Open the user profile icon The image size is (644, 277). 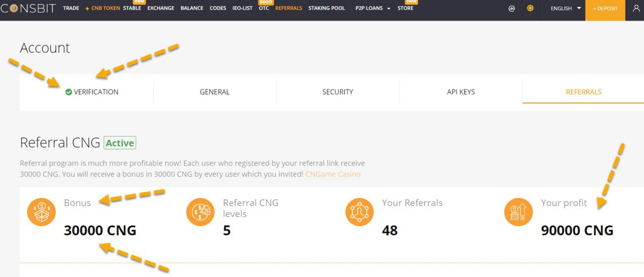click(x=636, y=9)
